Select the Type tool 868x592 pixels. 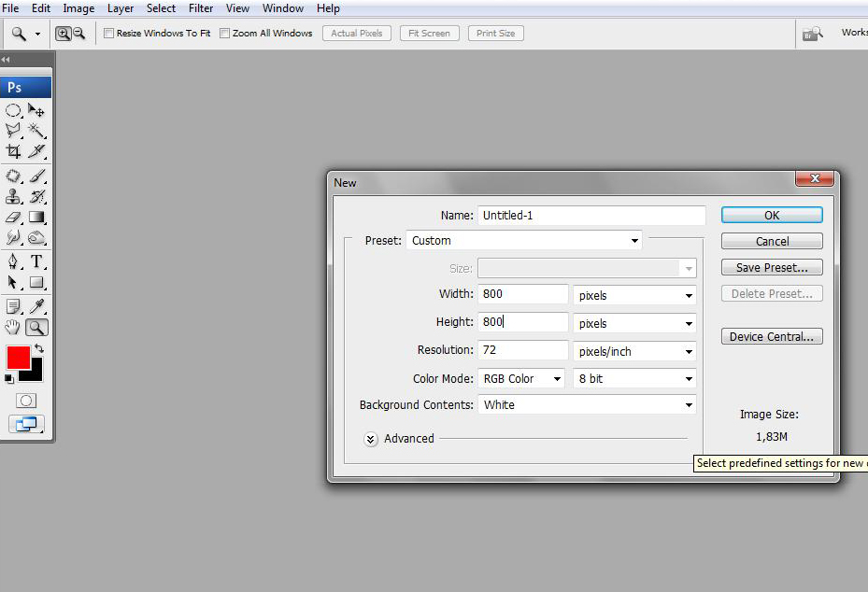click(x=36, y=261)
